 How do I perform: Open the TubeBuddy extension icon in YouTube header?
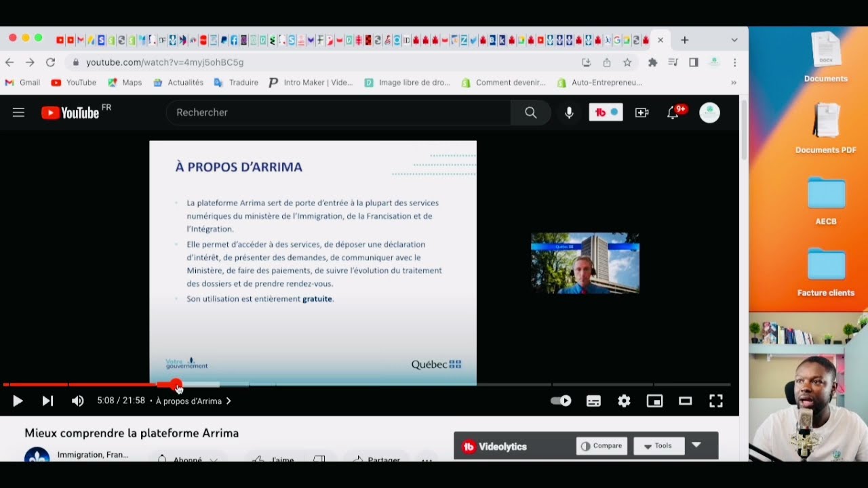point(606,113)
